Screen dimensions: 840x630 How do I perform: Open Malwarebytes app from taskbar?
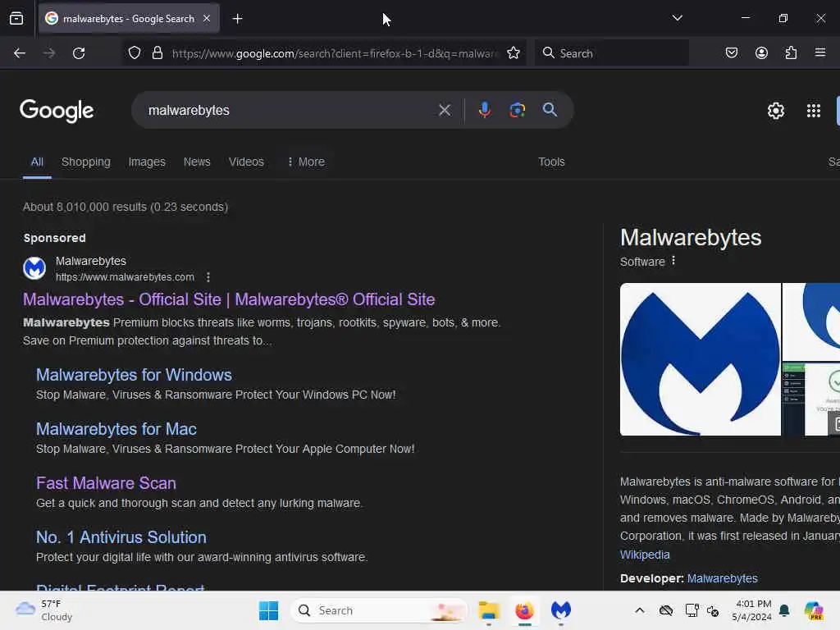(x=561, y=610)
